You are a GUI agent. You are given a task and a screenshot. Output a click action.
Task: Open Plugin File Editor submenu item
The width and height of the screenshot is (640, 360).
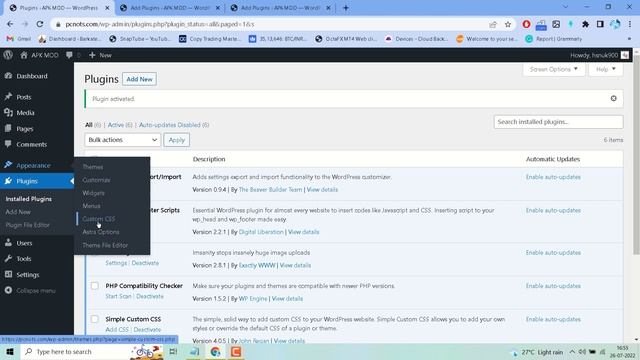(27, 225)
